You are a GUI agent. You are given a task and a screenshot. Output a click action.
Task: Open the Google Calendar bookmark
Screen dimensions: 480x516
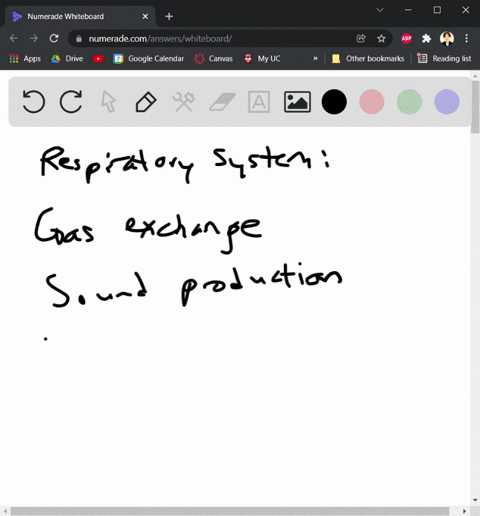pyautogui.click(x=148, y=59)
